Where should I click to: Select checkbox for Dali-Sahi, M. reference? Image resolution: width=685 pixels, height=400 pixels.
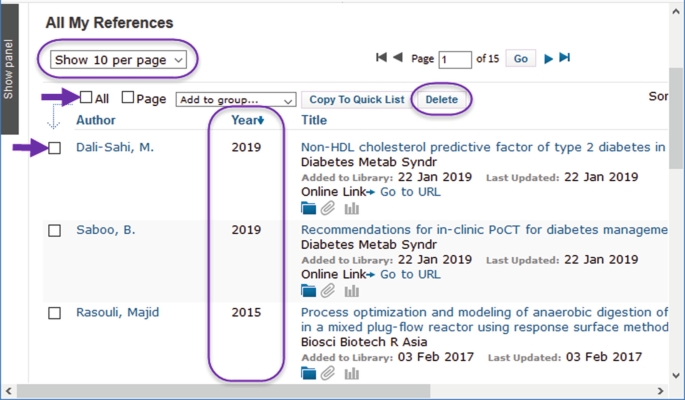(55, 148)
